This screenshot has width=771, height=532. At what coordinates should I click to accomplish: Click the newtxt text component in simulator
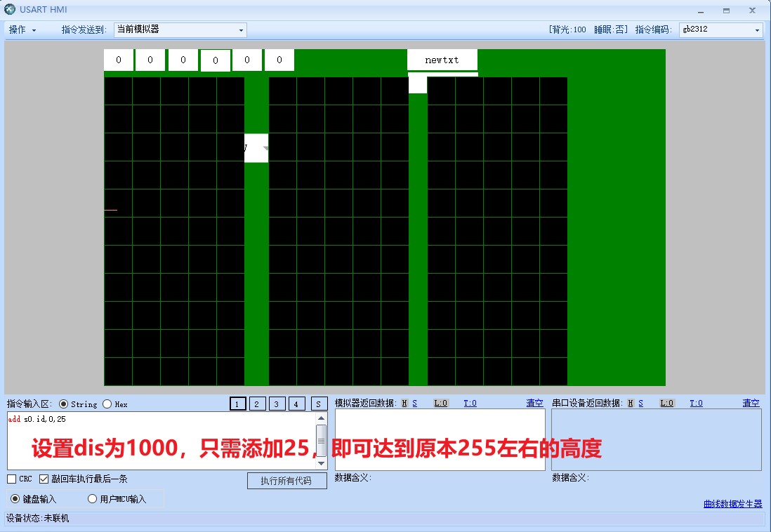(442, 60)
